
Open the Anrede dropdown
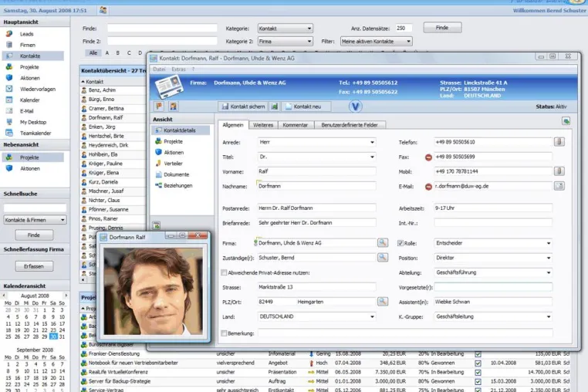point(317,142)
